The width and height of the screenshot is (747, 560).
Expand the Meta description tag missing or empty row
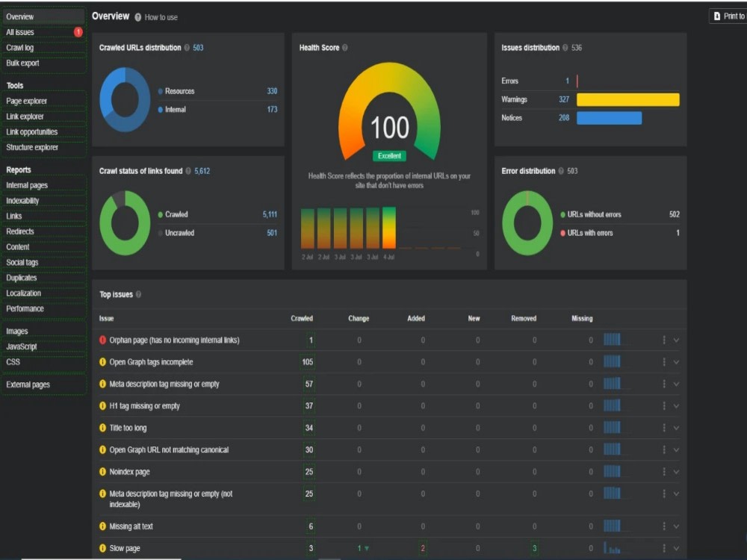point(676,384)
